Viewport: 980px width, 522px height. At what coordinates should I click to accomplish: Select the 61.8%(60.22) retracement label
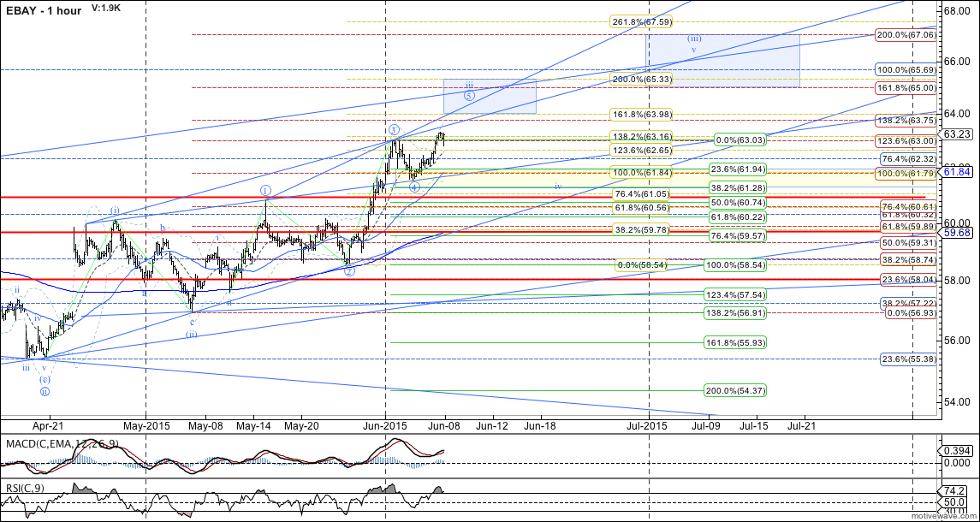tap(738, 217)
